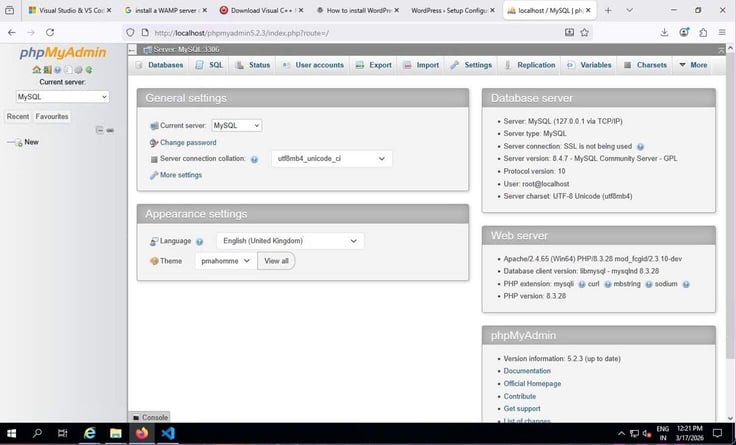Open phpMyAdmin documentation blue question icon
Viewport: 736px width, 445px height.
point(57,69)
